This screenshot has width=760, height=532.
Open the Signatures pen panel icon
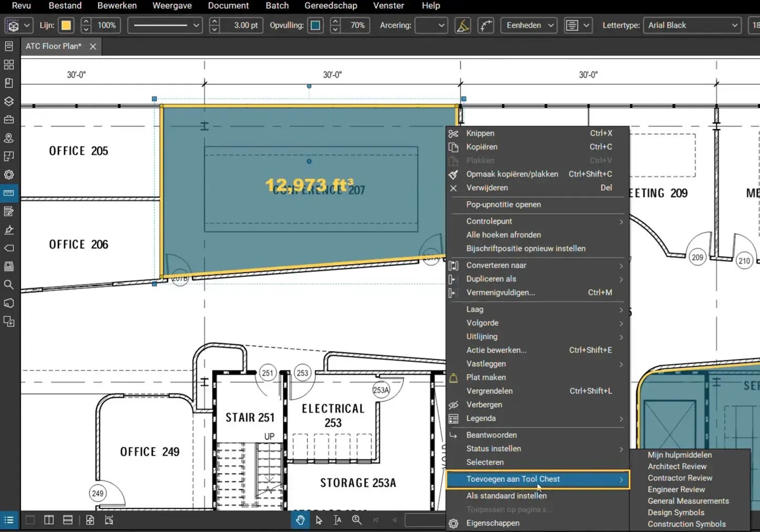pos(9,230)
